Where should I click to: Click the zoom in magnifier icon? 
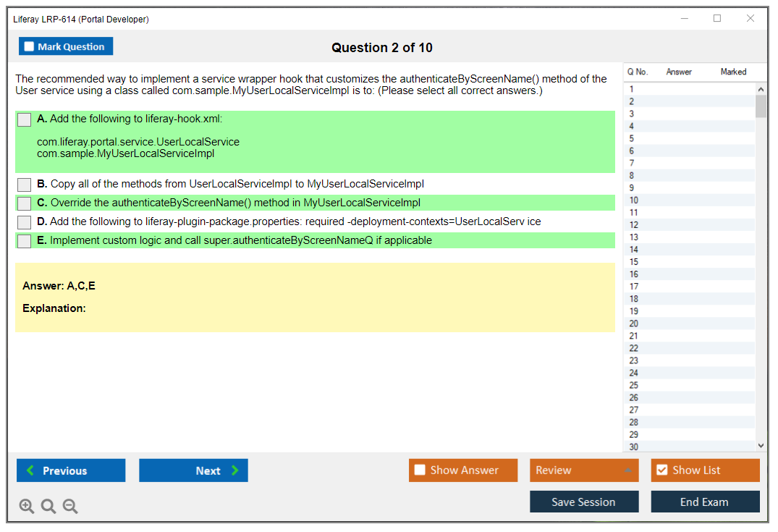click(27, 507)
